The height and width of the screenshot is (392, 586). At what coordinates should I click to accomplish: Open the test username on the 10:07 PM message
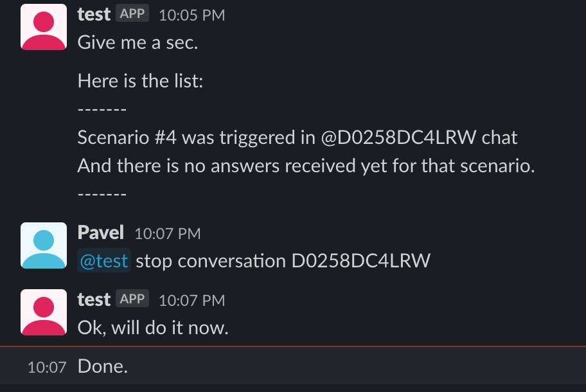[94, 300]
